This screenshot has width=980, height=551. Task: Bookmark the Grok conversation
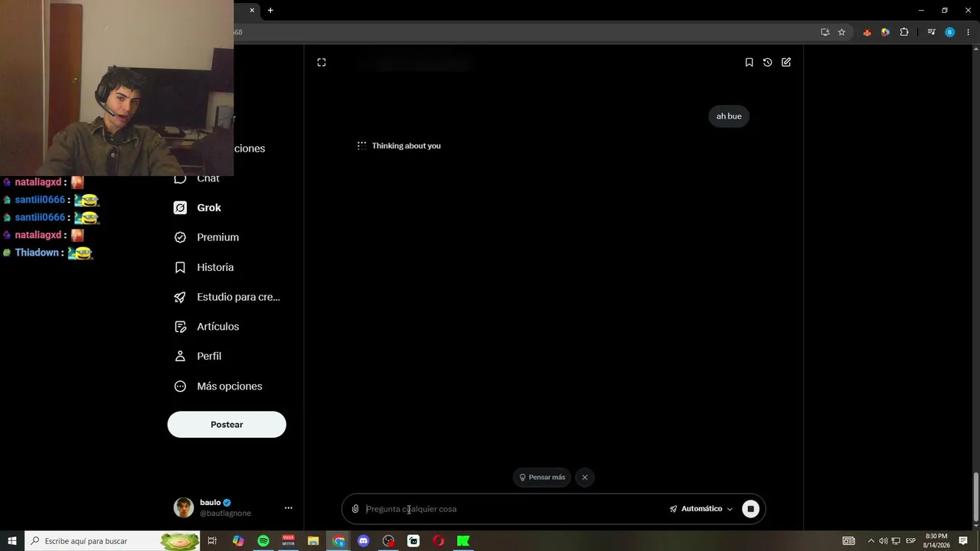(749, 63)
